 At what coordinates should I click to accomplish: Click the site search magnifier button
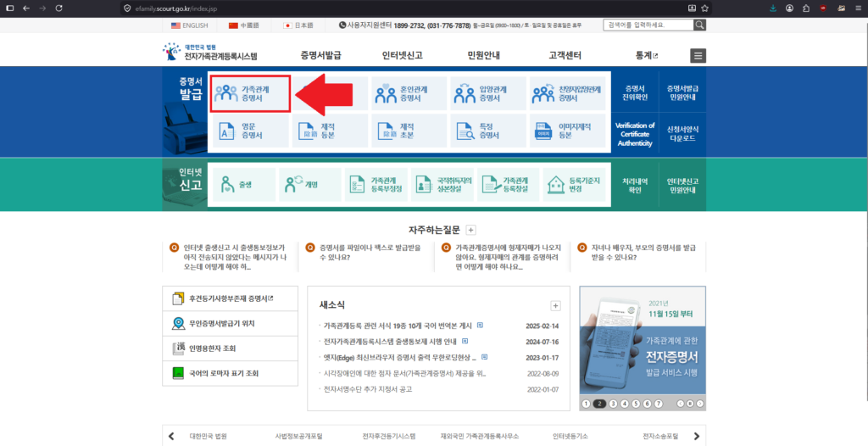[x=699, y=25]
